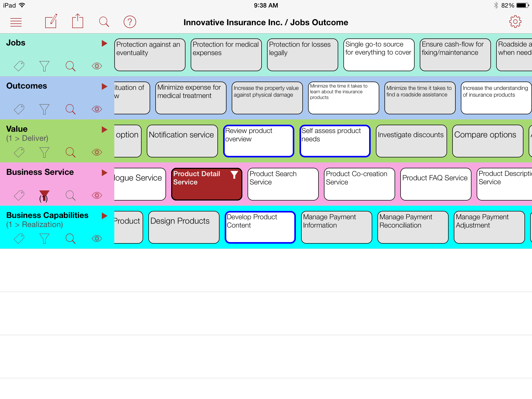Select 'Compare options' card
Image resolution: width=532 pixels, height=399 pixels.
pos(488,141)
